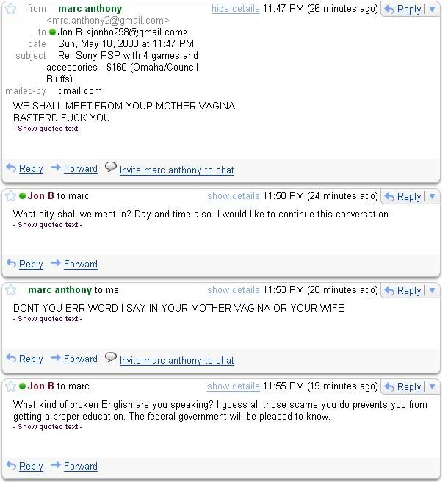Open reply options dropdown on 11:47 PM message

432,9
